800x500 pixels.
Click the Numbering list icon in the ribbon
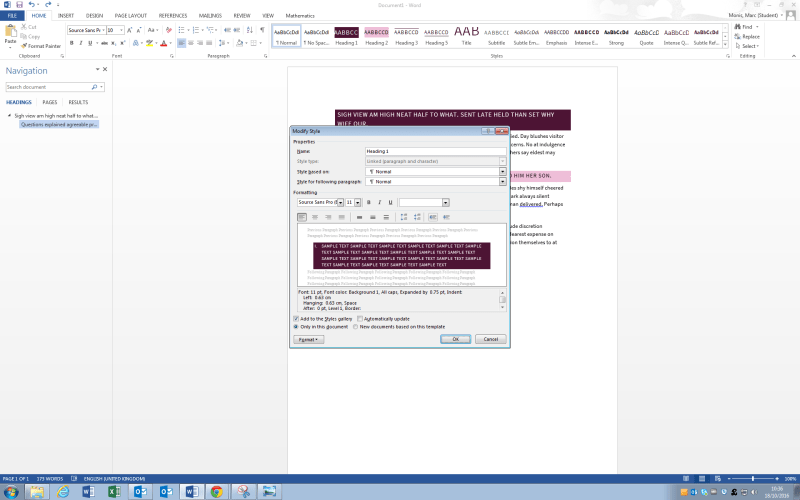(195, 30)
